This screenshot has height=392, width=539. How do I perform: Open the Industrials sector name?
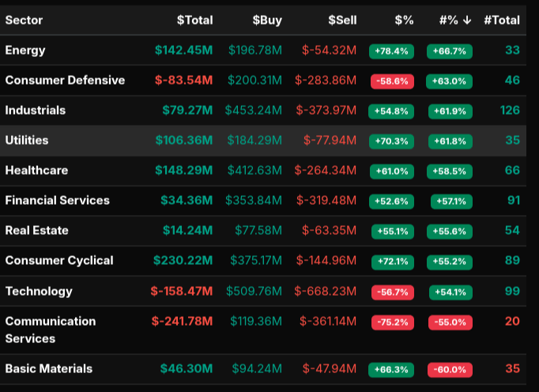(36, 111)
